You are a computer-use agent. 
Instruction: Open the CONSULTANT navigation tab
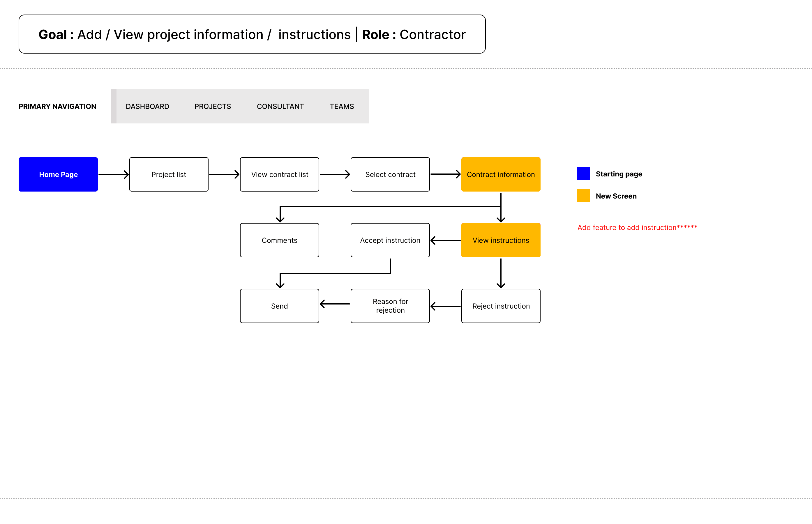coord(280,107)
